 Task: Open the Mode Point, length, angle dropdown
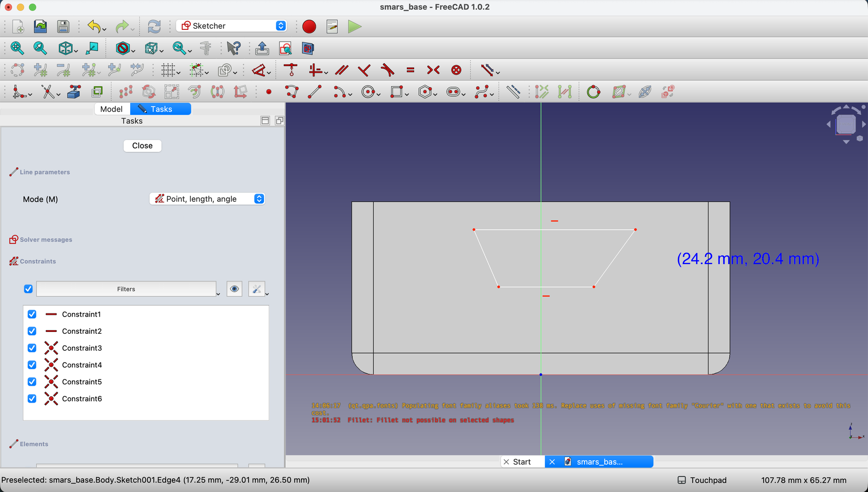tap(207, 199)
